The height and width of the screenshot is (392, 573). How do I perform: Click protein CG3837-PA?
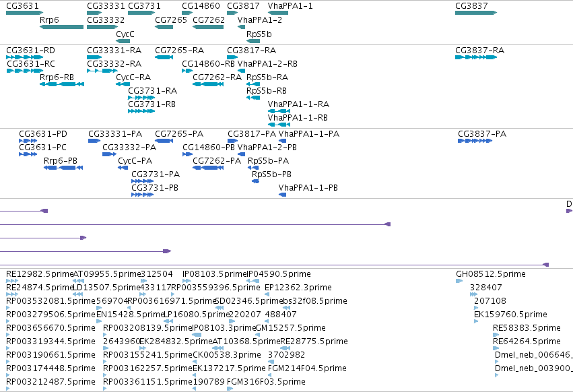482,134
